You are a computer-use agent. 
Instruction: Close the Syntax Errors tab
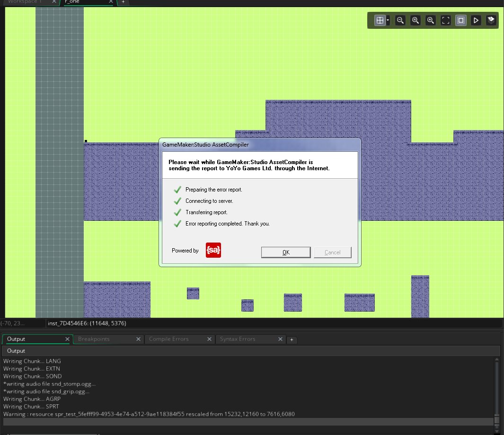(x=280, y=339)
